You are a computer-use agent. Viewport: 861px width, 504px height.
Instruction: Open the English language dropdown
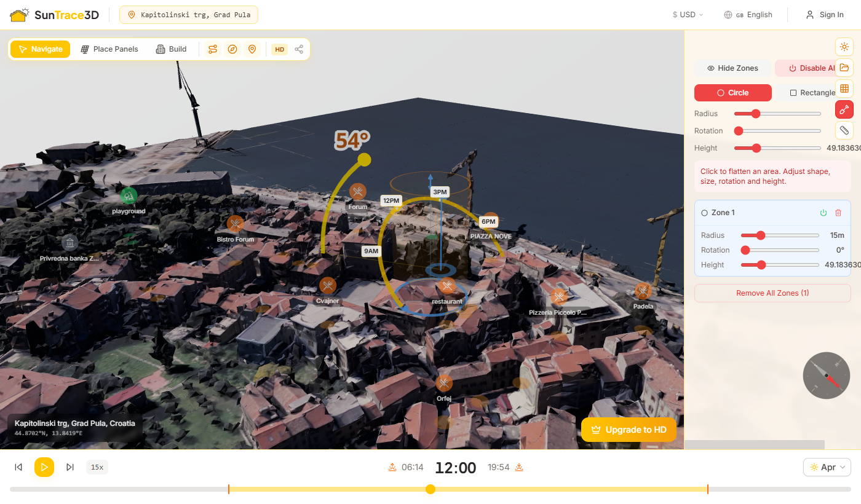click(748, 14)
